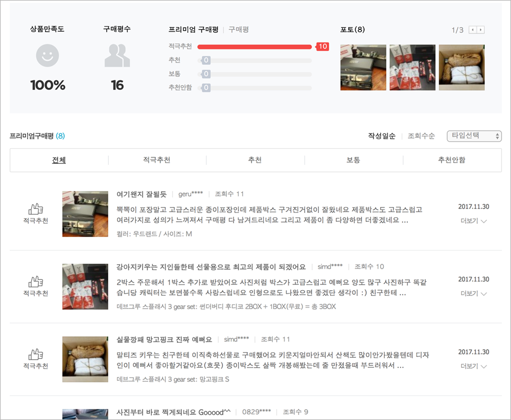The width and height of the screenshot is (511, 420).
Task: Click the red 적극추천 rating bar
Action: click(x=254, y=47)
